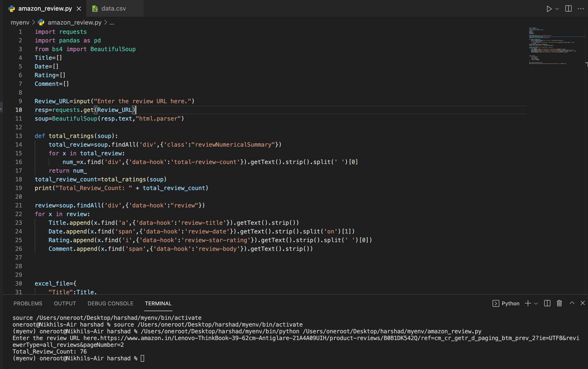
Task: Click the terminal prompt input cursor
Action: (143, 358)
